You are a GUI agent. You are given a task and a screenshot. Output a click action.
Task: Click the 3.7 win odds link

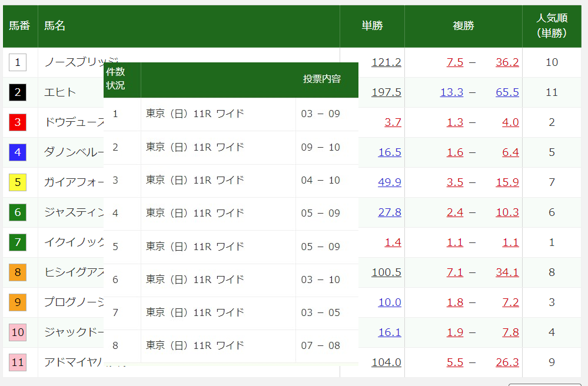(393, 122)
